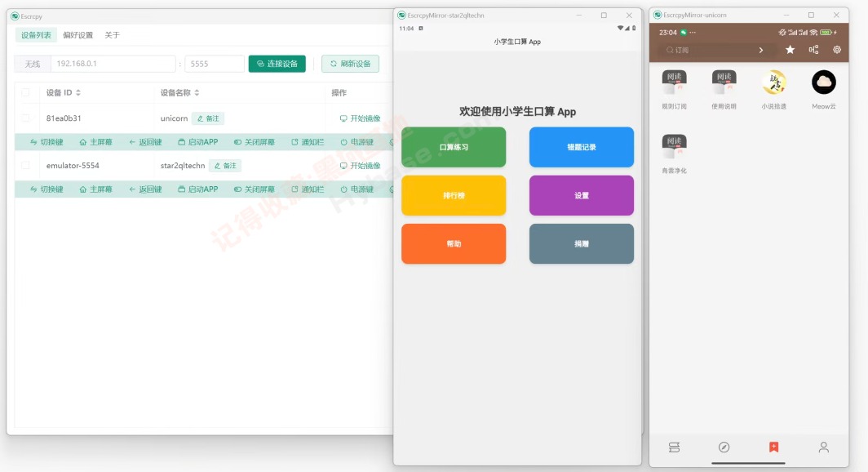
Task: Open the 无线 connection type dropdown
Action: pos(33,63)
